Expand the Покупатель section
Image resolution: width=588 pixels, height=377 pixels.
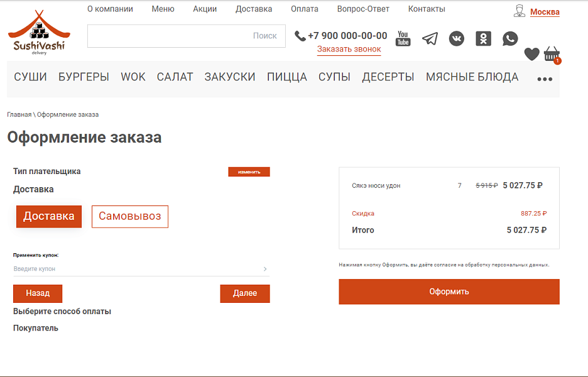click(35, 327)
